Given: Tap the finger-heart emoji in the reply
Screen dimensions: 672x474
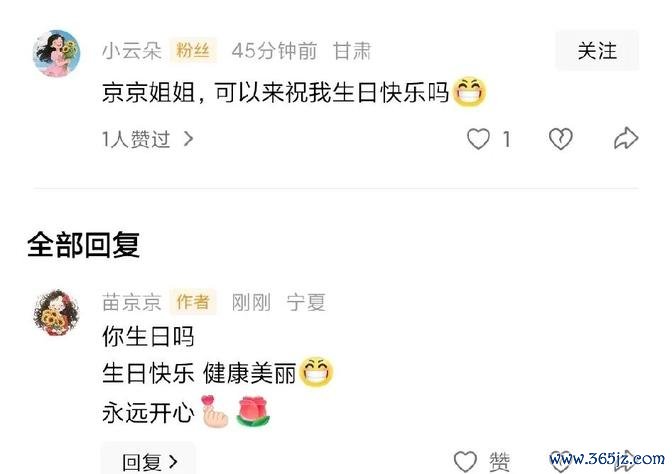Looking at the screenshot, I should (x=214, y=411).
